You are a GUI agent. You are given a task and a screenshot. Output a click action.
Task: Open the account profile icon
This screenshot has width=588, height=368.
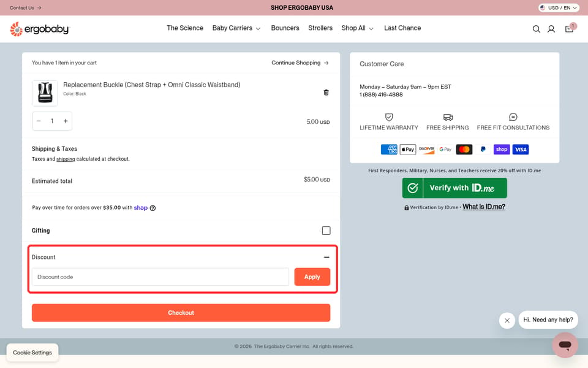(551, 29)
